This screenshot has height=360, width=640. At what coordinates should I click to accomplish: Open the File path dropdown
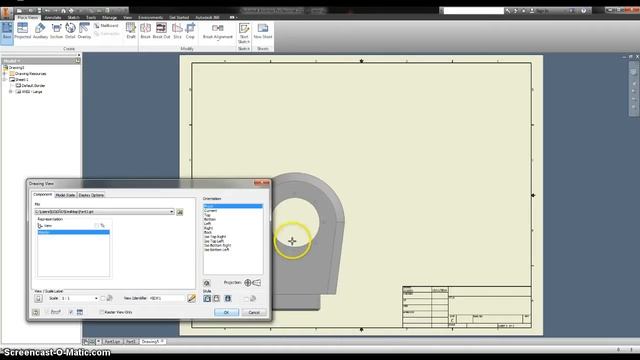point(171,212)
